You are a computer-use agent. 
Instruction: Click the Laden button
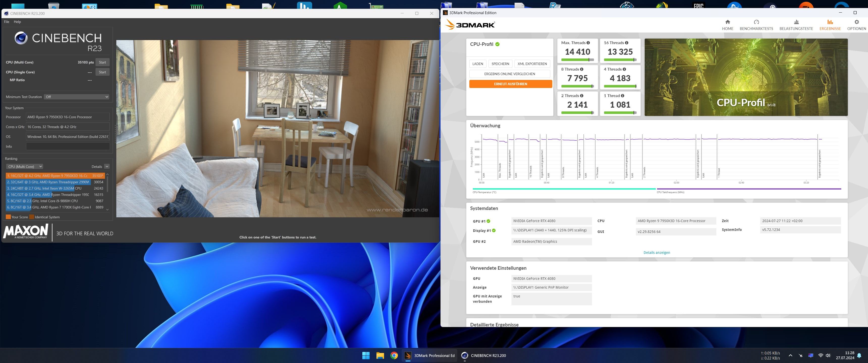[477, 64]
